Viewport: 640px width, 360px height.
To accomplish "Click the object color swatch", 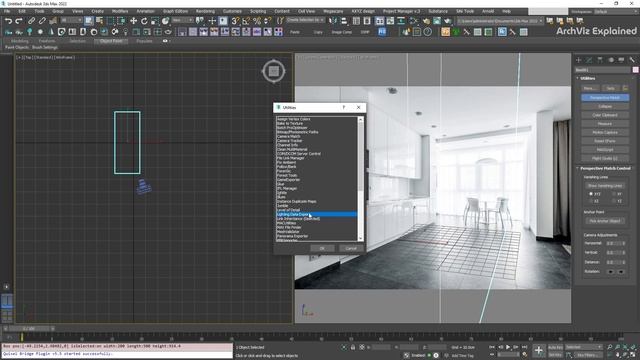I will coord(635,70).
